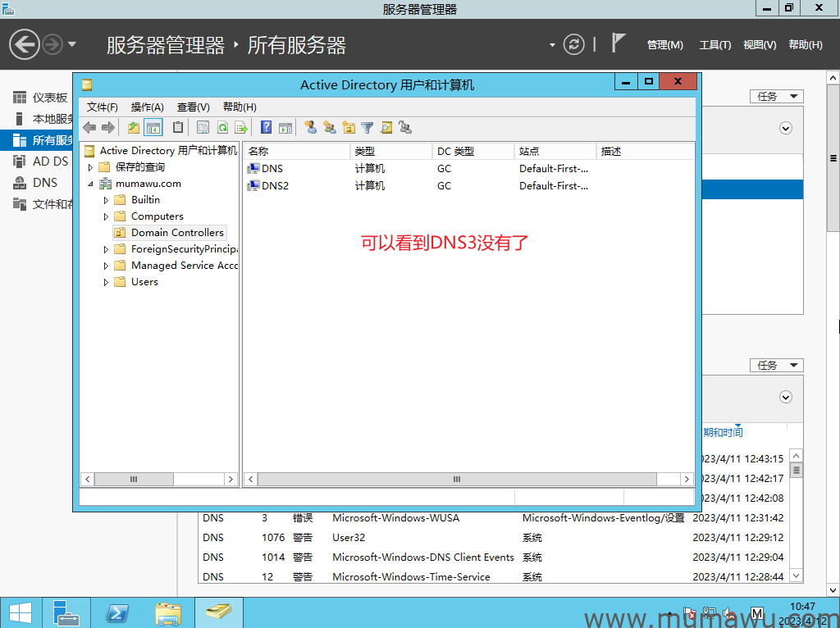
Task: Toggle the show/hide console tree button
Action: 153,127
